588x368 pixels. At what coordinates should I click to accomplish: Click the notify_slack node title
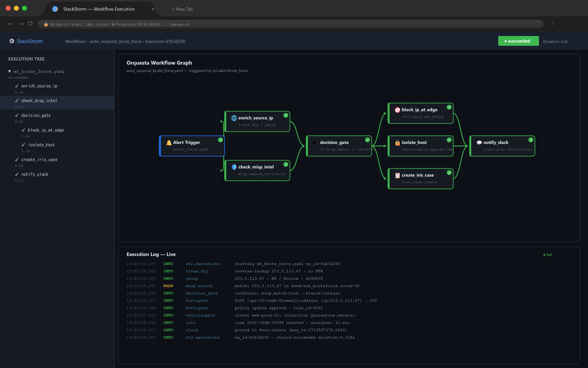(496, 143)
